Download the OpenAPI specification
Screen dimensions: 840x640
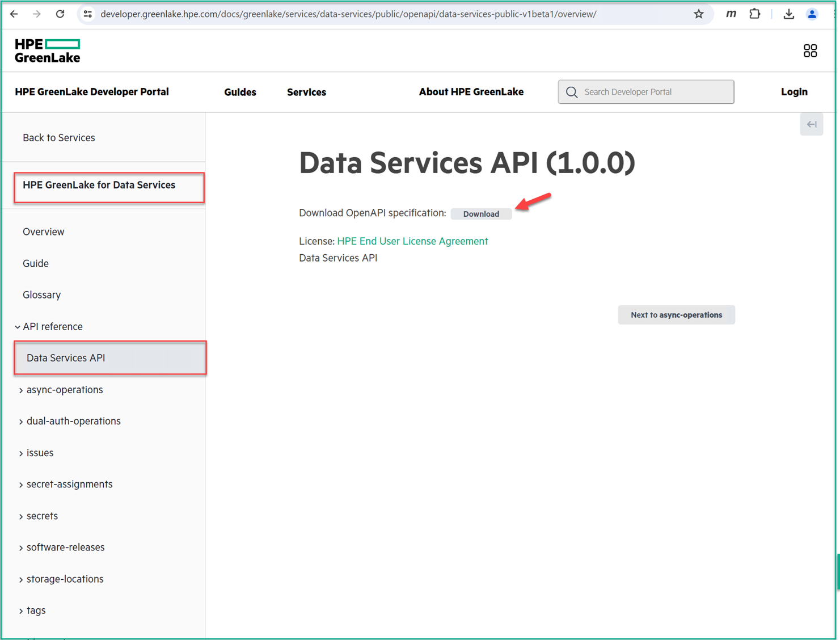tap(481, 214)
